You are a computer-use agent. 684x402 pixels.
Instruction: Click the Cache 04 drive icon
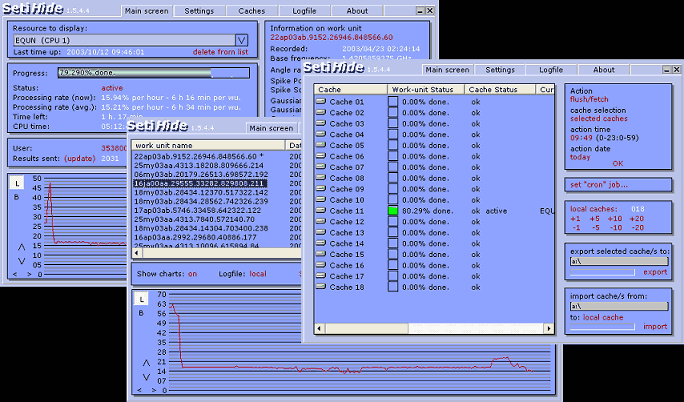321,134
